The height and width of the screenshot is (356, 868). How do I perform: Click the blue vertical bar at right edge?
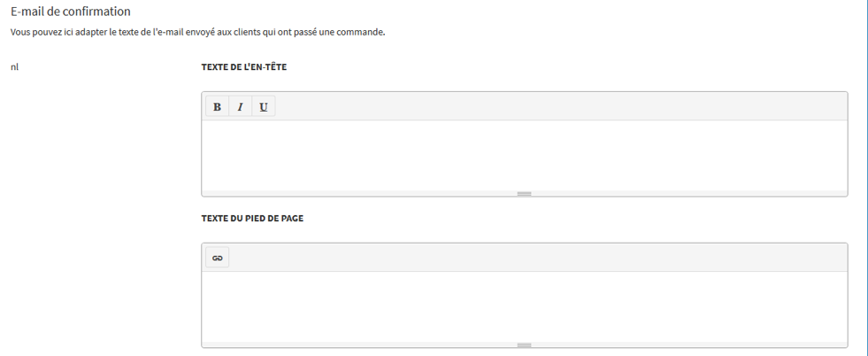point(866,177)
